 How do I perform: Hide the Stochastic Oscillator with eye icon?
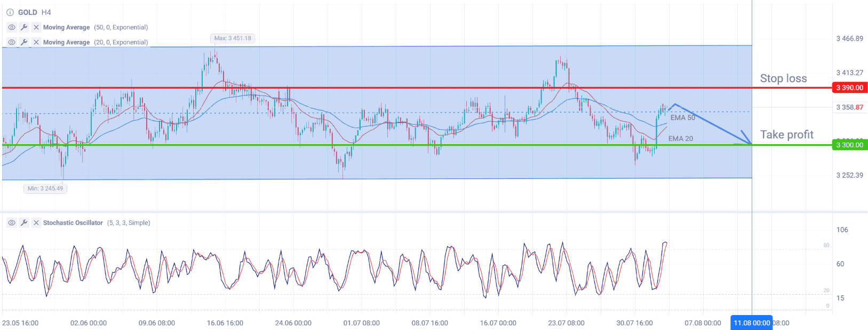(x=12, y=223)
